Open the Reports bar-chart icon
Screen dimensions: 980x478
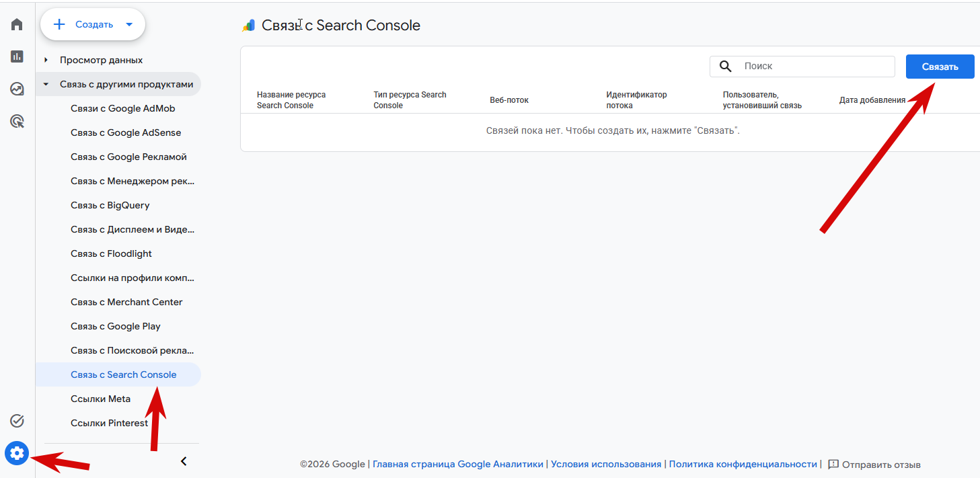tap(17, 56)
